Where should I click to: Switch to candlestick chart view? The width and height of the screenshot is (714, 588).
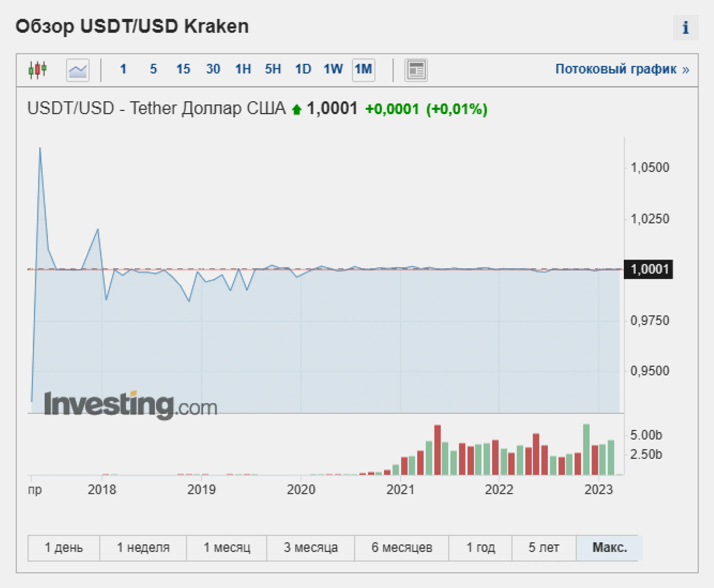pyautogui.click(x=38, y=70)
